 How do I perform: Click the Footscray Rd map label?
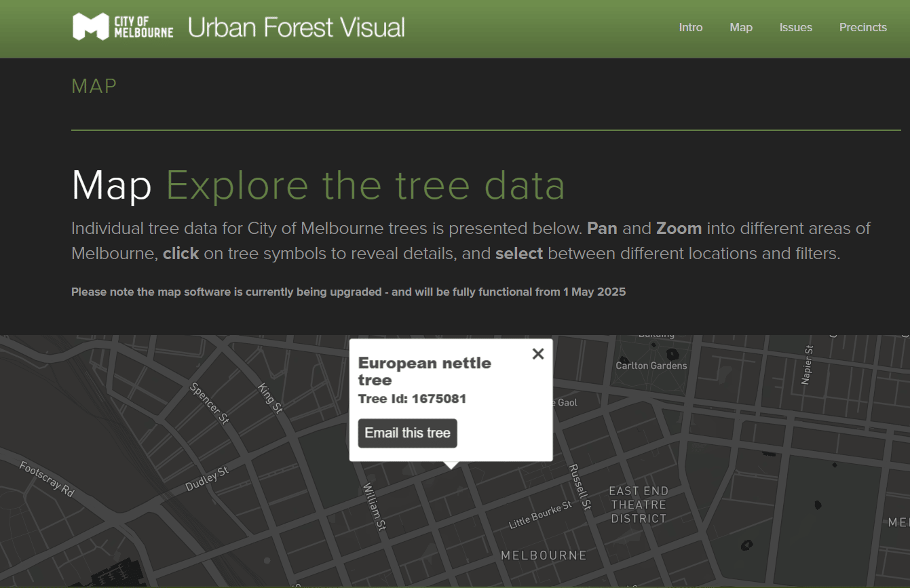pyautogui.click(x=47, y=479)
